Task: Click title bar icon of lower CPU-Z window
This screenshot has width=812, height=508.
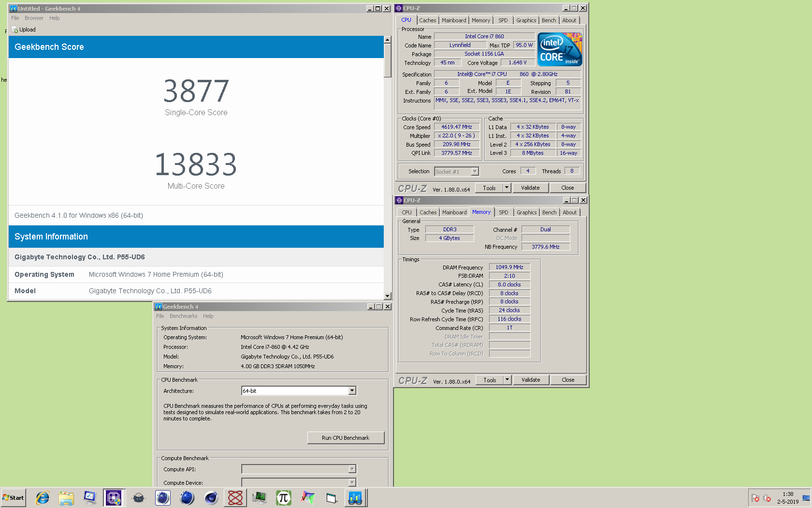Action: pyautogui.click(x=399, y=200)
